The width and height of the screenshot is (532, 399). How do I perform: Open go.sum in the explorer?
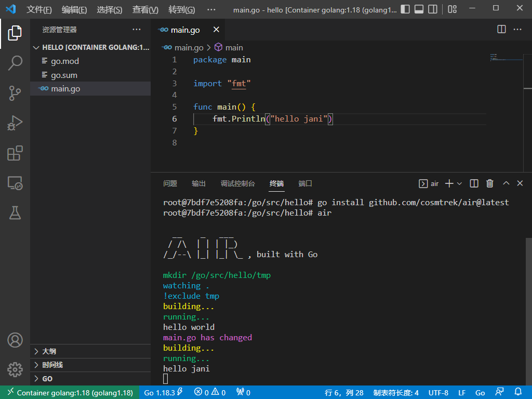pos(90,75)
